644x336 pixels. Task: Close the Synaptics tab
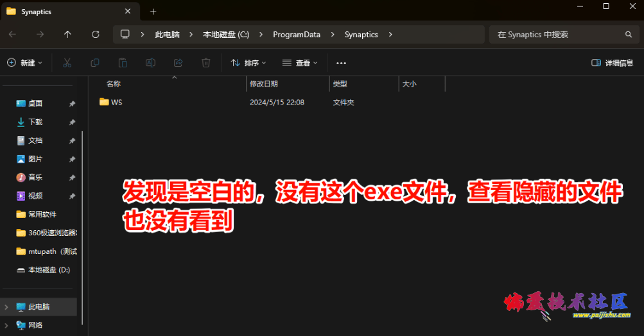tap(128, 12)
